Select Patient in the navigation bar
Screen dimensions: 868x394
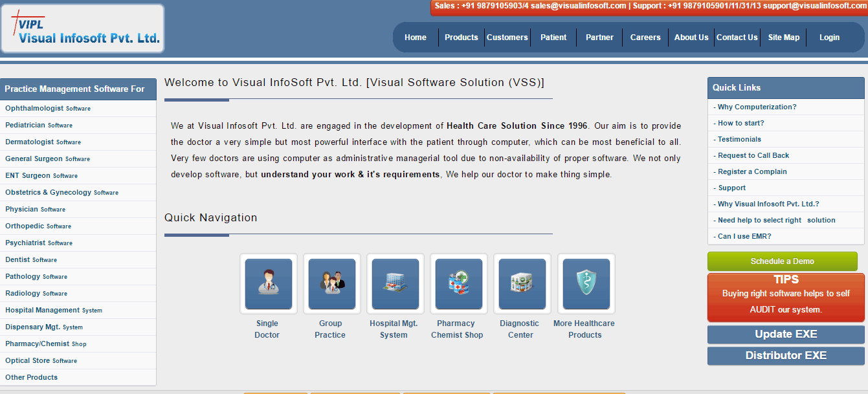pos(553,38)
